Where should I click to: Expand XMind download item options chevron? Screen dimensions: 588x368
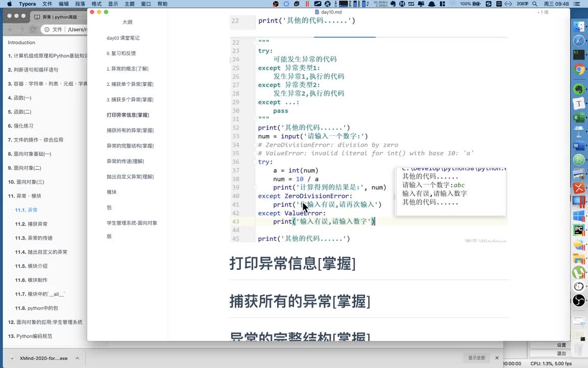pos(77,358)
